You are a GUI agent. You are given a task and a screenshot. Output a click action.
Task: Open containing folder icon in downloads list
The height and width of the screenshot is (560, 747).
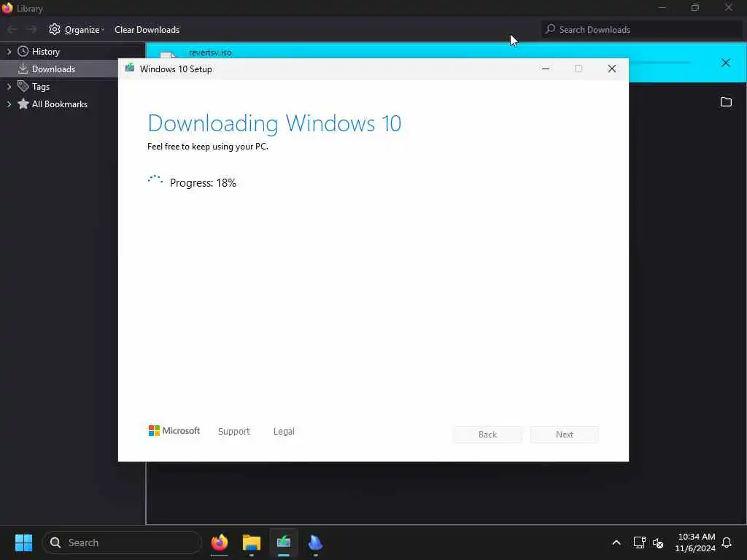pyautogui.click(x=726, y=102)
